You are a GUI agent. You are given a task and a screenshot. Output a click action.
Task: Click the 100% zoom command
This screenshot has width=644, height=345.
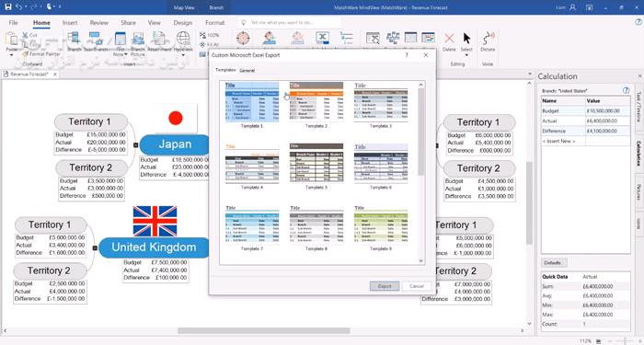[210, 35]
